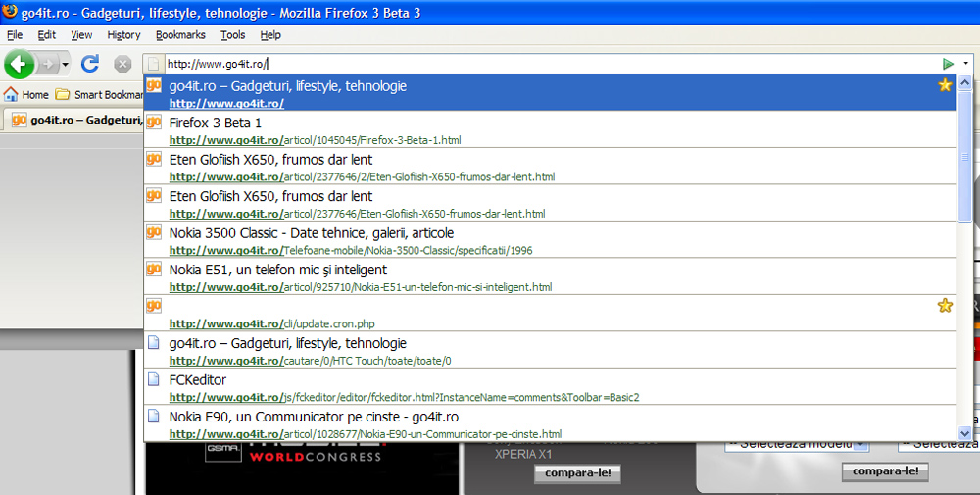
Task: Click compara-le! button under XPERIA X1
Action: 577,473
